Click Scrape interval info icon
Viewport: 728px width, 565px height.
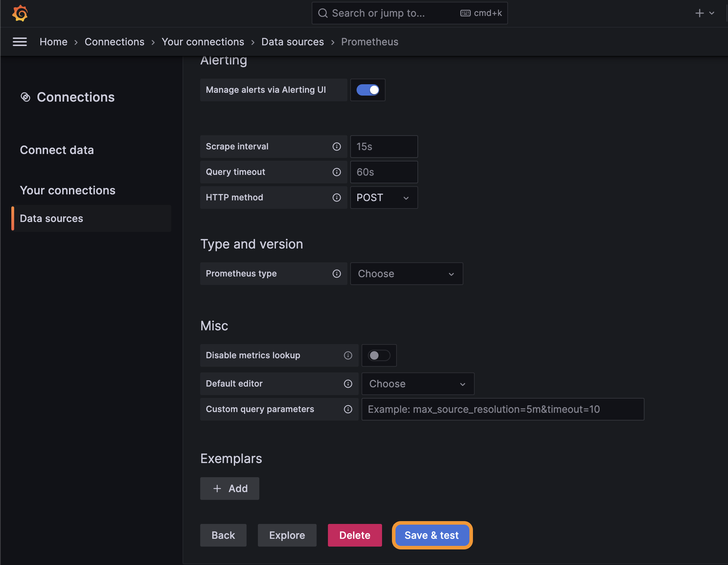click(x=336, y=147)
